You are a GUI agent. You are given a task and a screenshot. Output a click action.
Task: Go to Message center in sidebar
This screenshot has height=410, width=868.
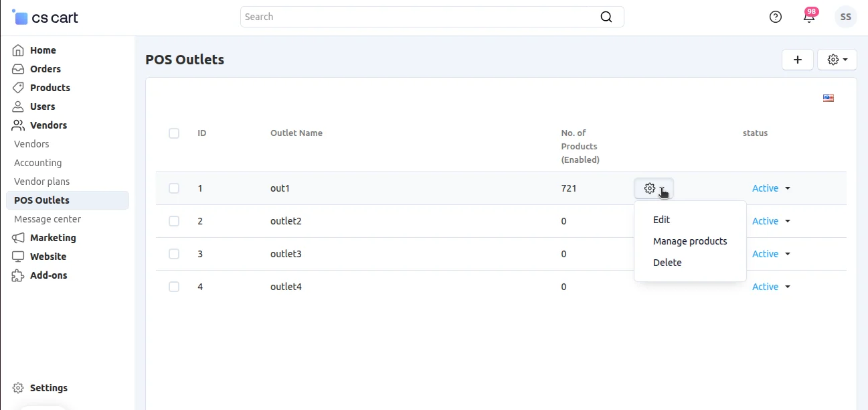[x=48, y=219]
